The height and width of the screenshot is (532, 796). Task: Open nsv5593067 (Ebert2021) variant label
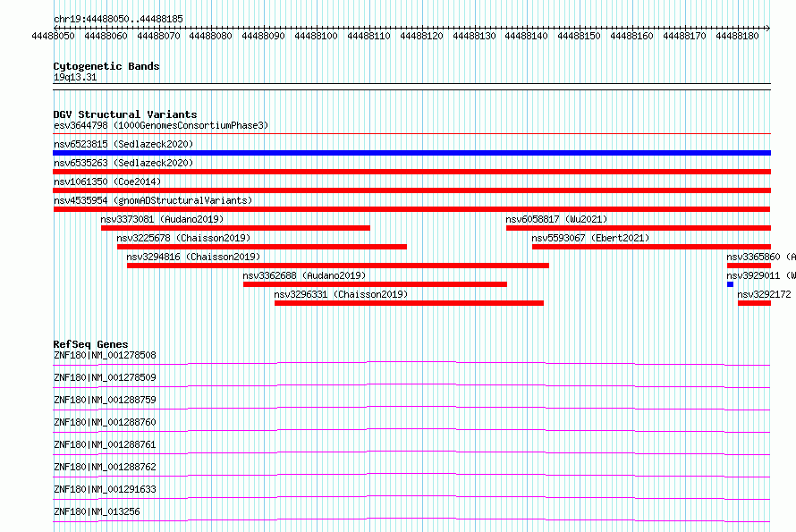click(590, 238)
